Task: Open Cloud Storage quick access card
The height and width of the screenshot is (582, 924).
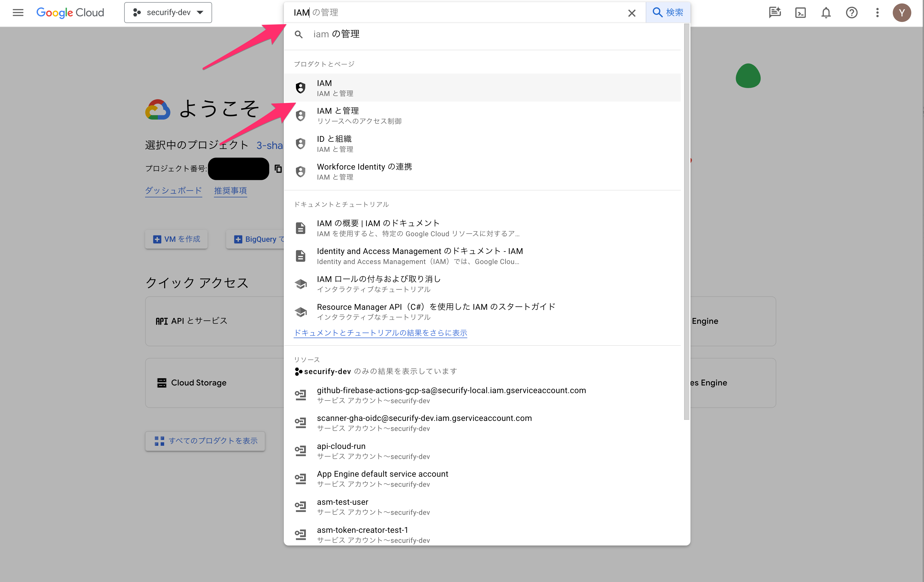Action: (x=214, y=383)
